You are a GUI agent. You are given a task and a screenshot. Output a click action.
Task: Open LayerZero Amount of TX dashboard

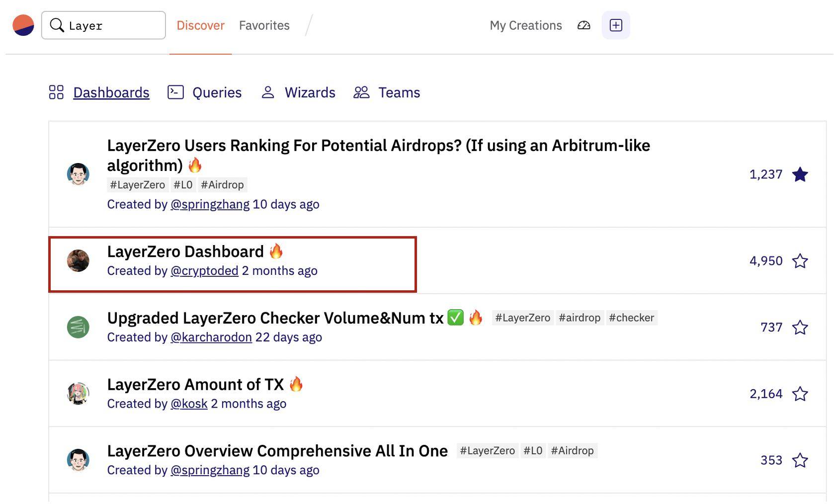(x=195, y=385)
